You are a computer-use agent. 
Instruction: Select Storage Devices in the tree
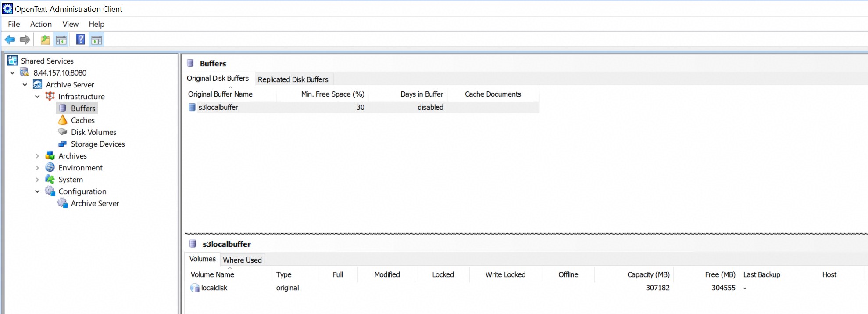click(98, 144)
